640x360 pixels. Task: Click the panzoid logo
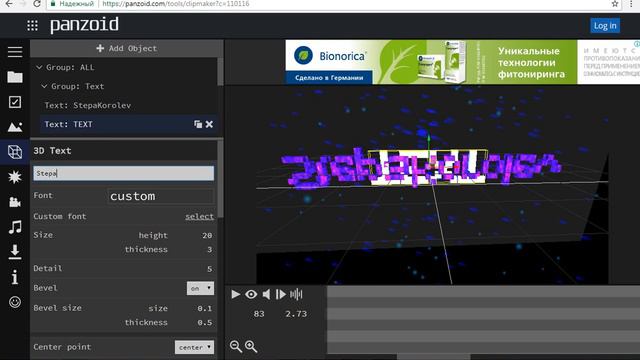[x=84, y=25]
